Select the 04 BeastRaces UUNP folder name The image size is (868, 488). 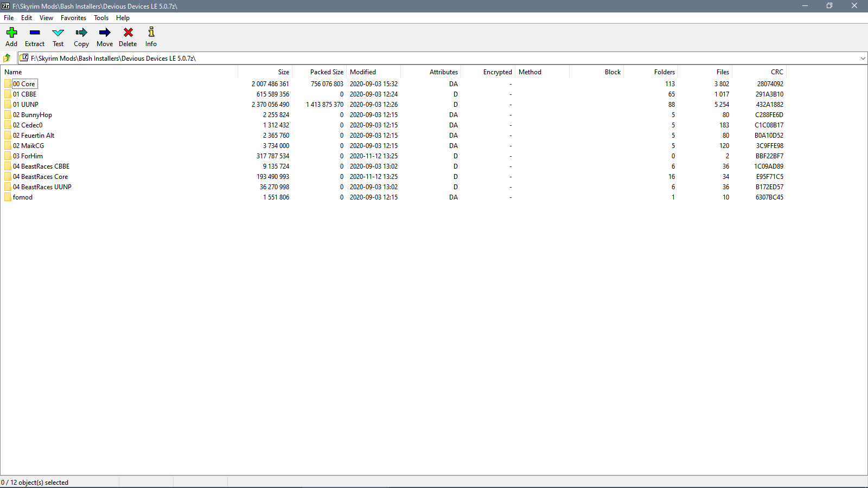coord(42,187)
